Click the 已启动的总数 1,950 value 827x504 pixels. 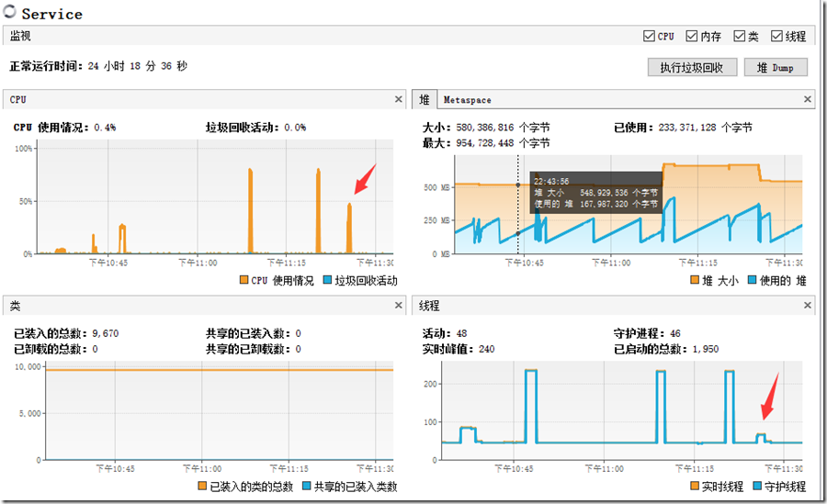point(706,350)
